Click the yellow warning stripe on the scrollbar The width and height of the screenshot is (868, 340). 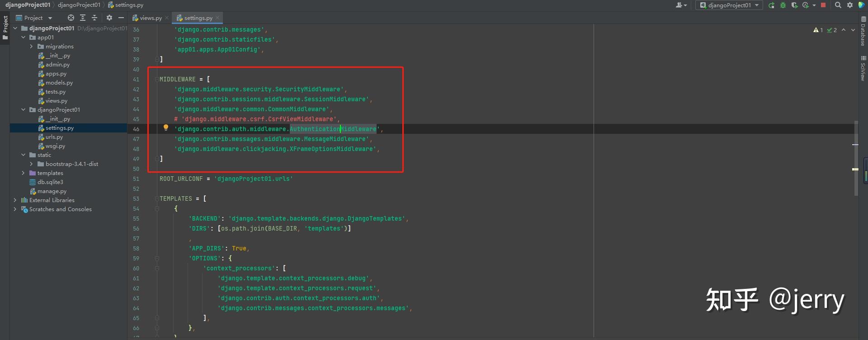tap(855, 169)
